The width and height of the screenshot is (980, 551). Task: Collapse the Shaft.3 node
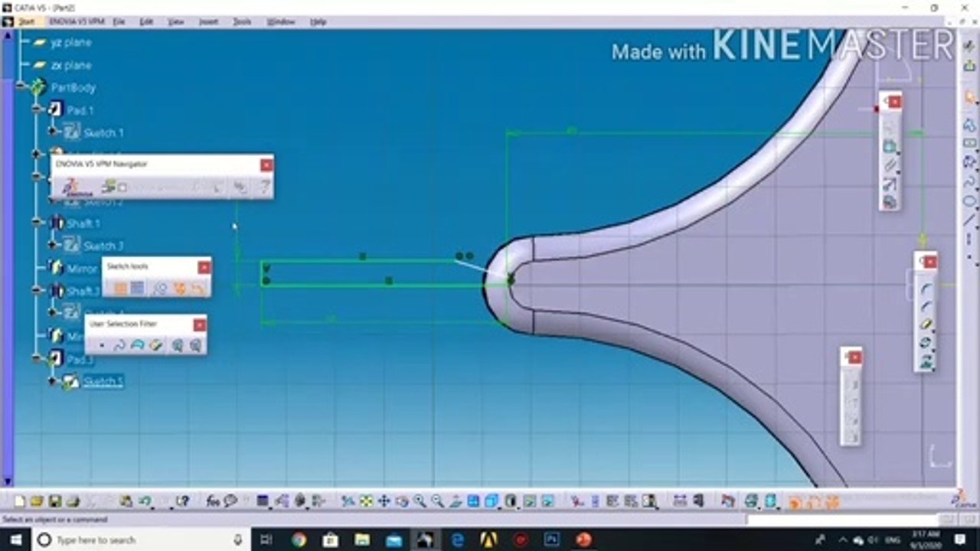click(x=38, y=290)
